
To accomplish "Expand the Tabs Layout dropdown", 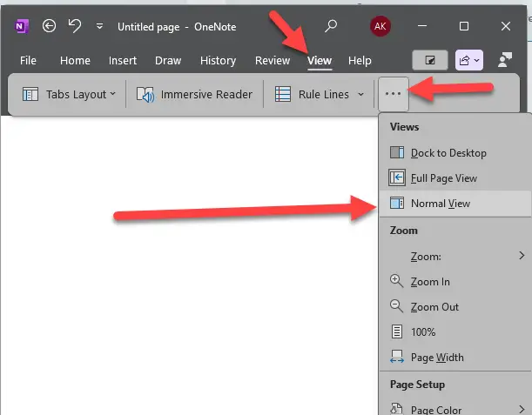I will [69, 94].
